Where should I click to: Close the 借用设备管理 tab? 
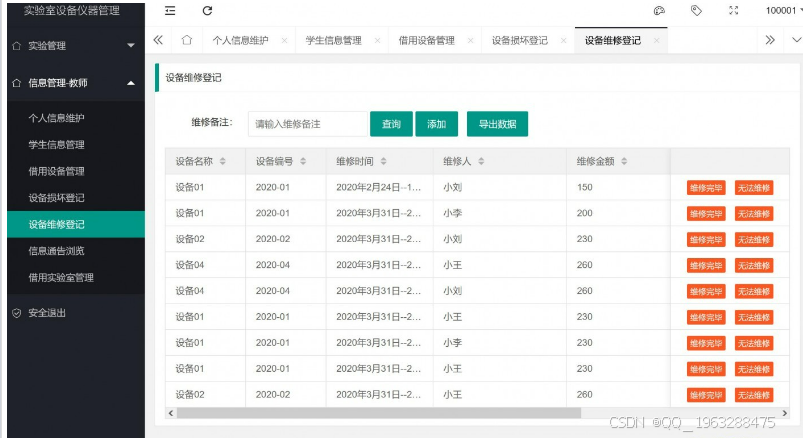pyautogui.click(x=470, y=40)
